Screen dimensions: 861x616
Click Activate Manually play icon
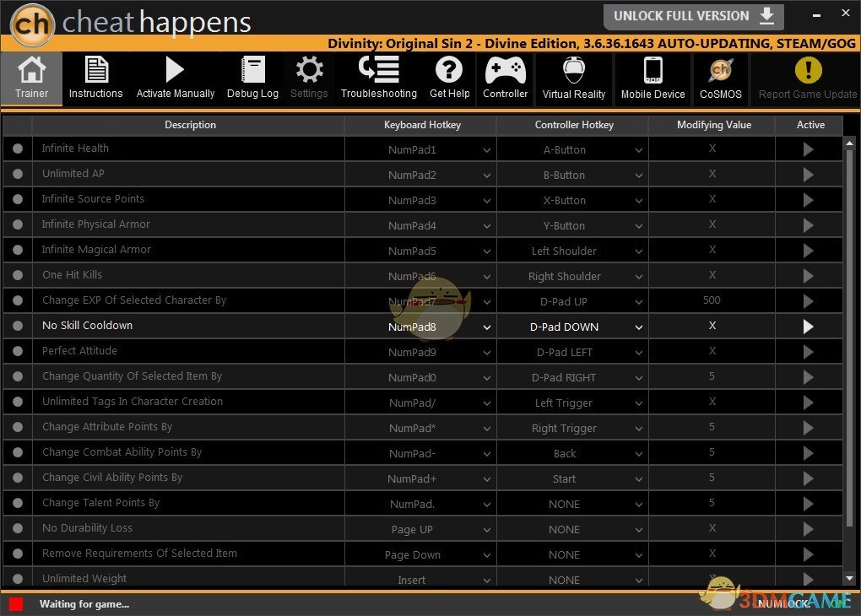coord(176,70)
